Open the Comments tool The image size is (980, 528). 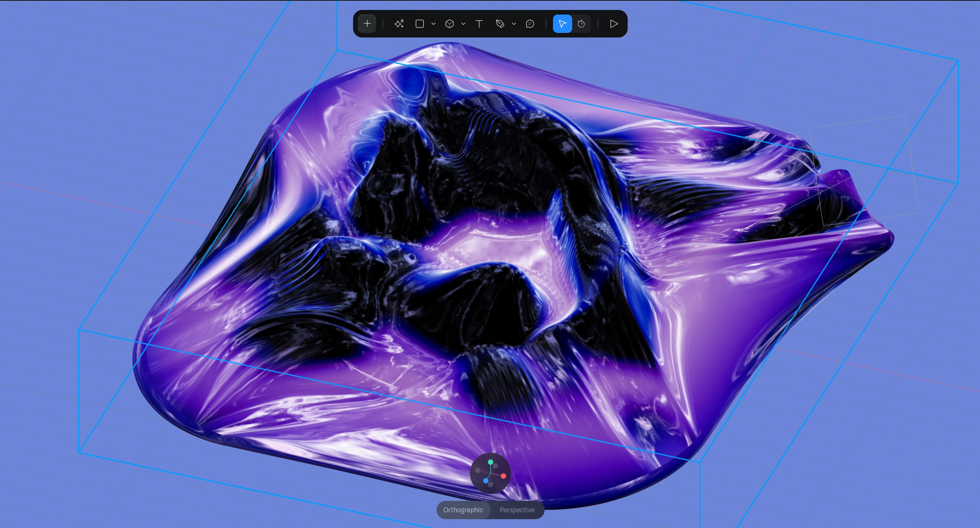coord(529,24)
